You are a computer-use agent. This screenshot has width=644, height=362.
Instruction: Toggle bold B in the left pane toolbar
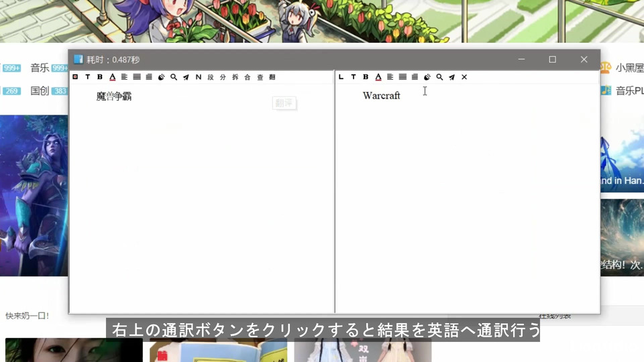[x=100, y=76]
